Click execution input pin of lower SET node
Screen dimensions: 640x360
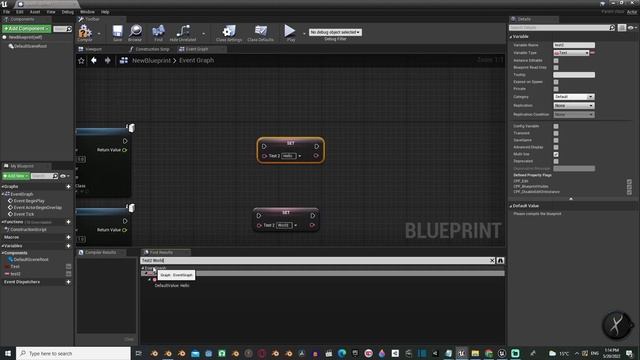click(x=259, y=216)
